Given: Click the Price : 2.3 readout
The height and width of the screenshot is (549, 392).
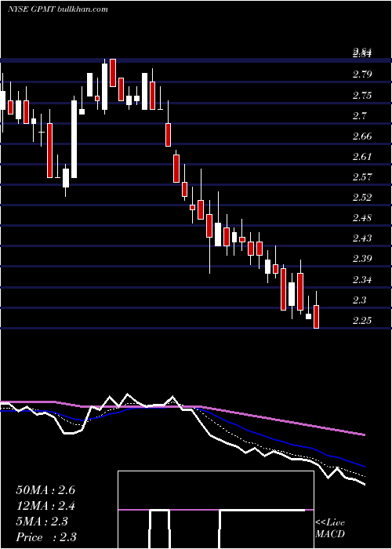Looking at the screenshot, I should click(x=46, y=537).
